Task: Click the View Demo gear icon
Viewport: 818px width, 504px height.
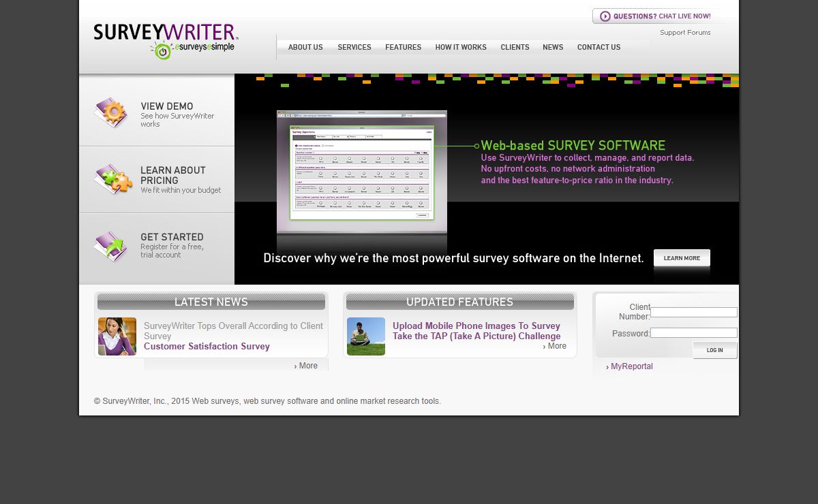Action: pos(112,112)
